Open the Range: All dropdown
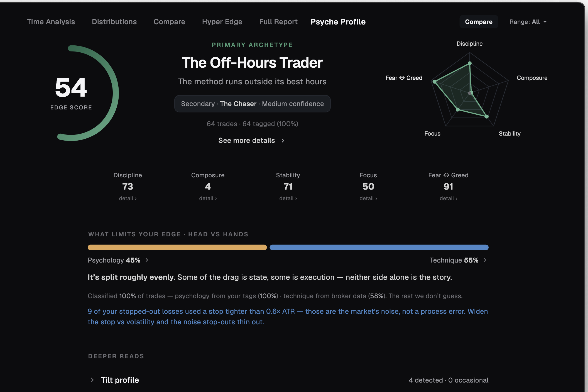Screen dimensions: 588x392 528,22
